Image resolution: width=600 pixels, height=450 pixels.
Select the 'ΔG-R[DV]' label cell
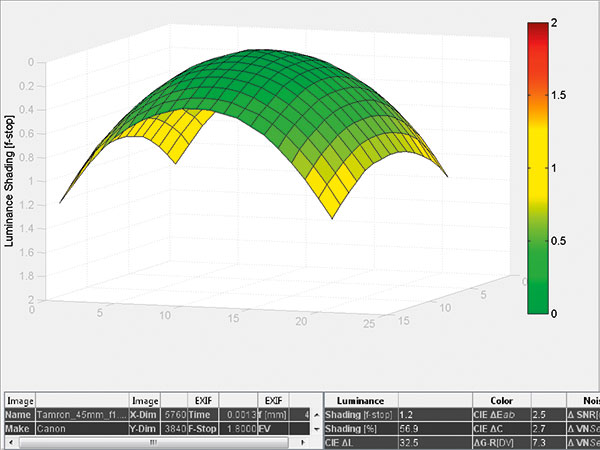502,443
